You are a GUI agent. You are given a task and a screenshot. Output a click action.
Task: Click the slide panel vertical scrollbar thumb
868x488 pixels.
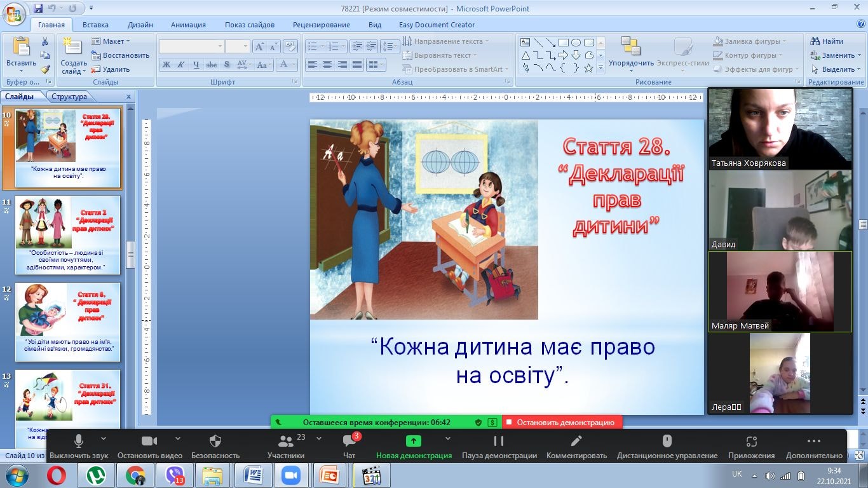tap(131, 255)
